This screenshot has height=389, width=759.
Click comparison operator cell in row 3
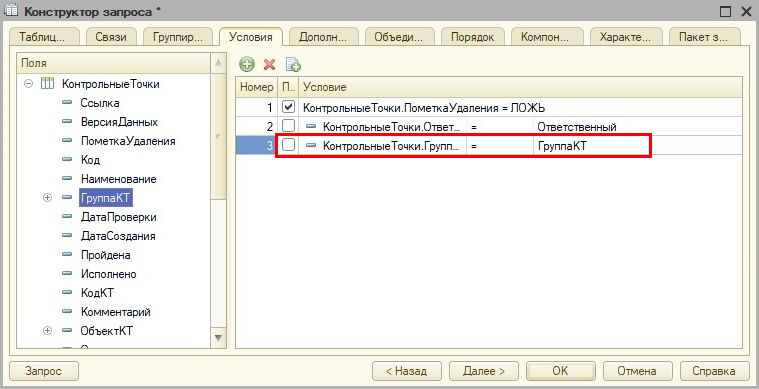coord(500,145)
